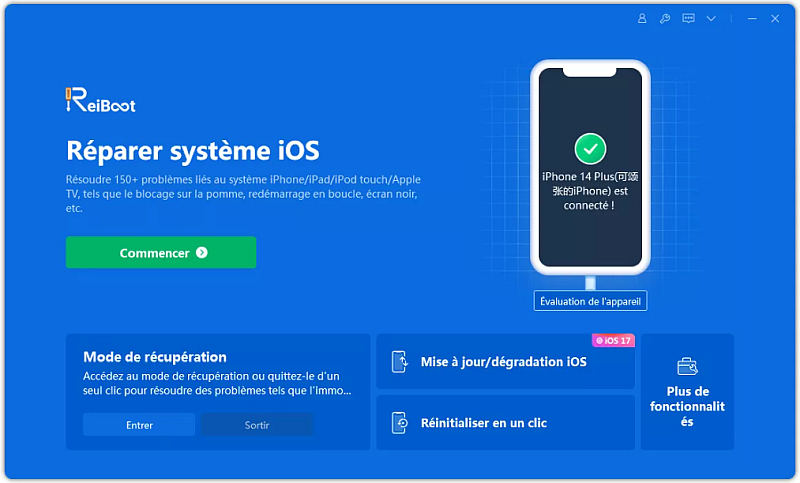Click Entrer to enter recovery mode
The width and height of the screenshot is (800, 483).
pos(139,425)
